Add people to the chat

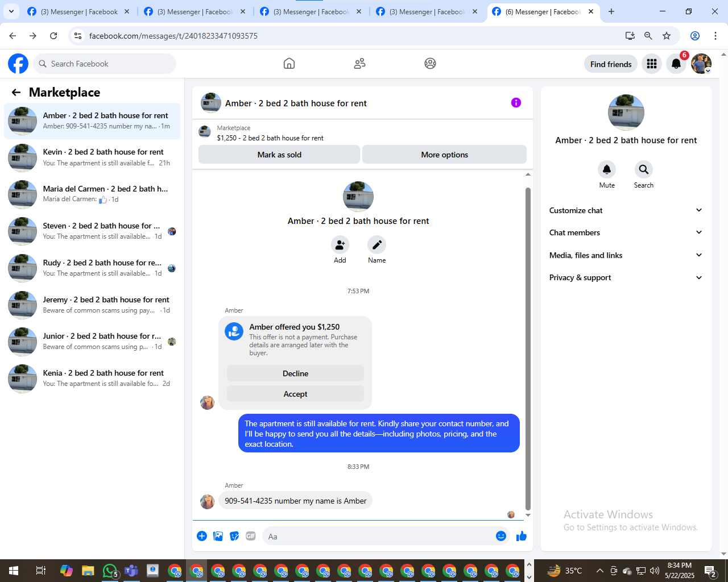340,245
